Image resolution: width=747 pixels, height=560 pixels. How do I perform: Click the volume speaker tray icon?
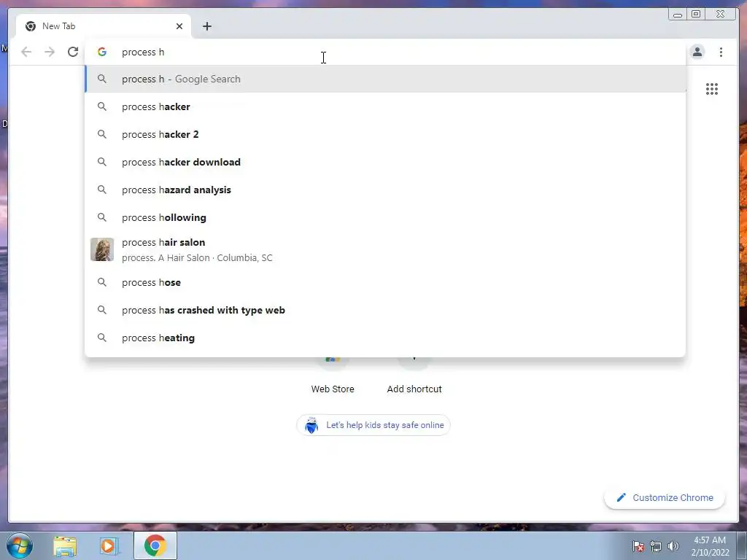[673, 546]
